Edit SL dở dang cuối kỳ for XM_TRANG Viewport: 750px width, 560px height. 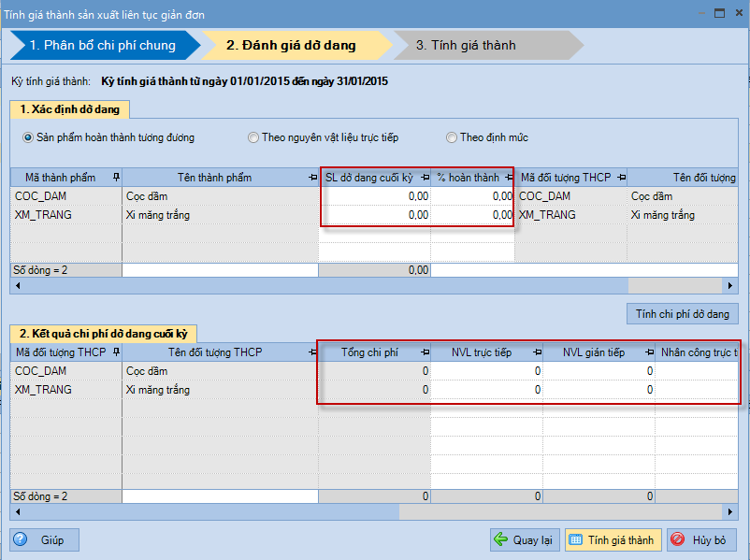[374, 215]
